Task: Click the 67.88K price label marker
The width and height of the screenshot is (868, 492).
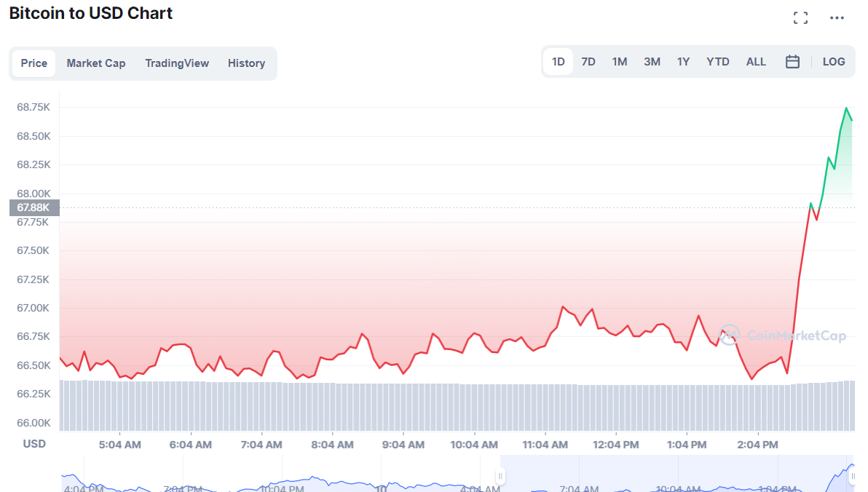Action: 33,208
